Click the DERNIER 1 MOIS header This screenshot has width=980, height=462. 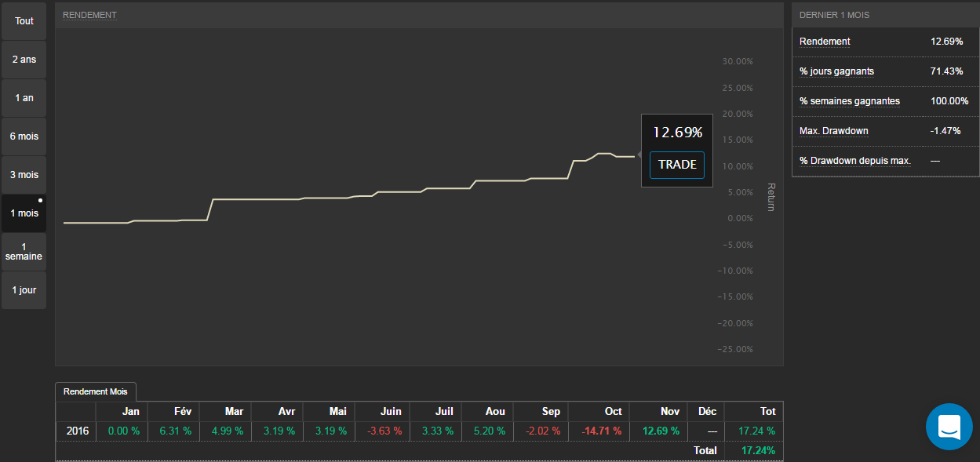[834, 15]
